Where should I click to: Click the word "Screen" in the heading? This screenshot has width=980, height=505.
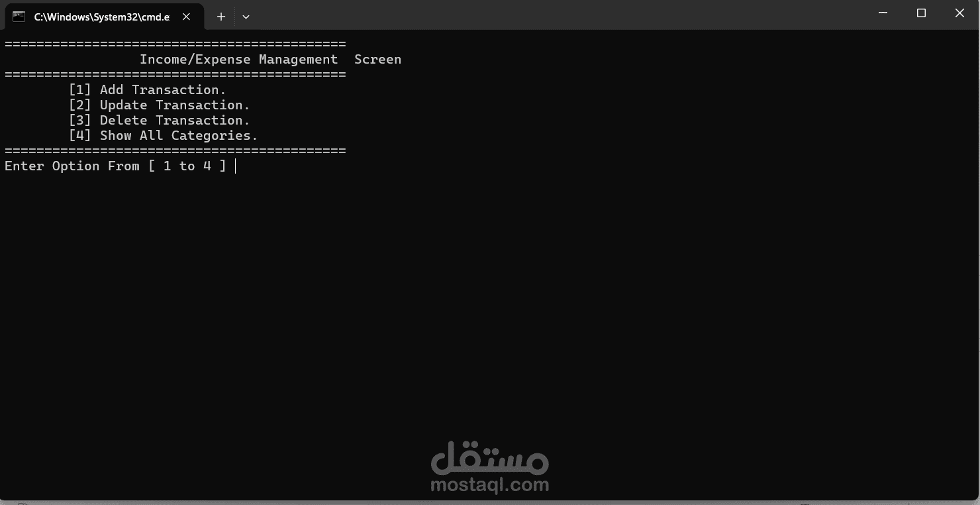pyautogui.click(x=377, y=59)
